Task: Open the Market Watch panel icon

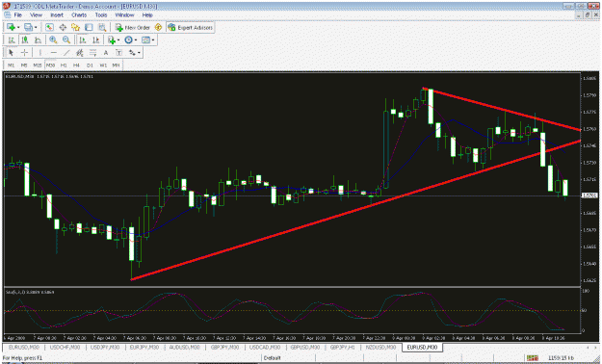Action: [49, 27]
